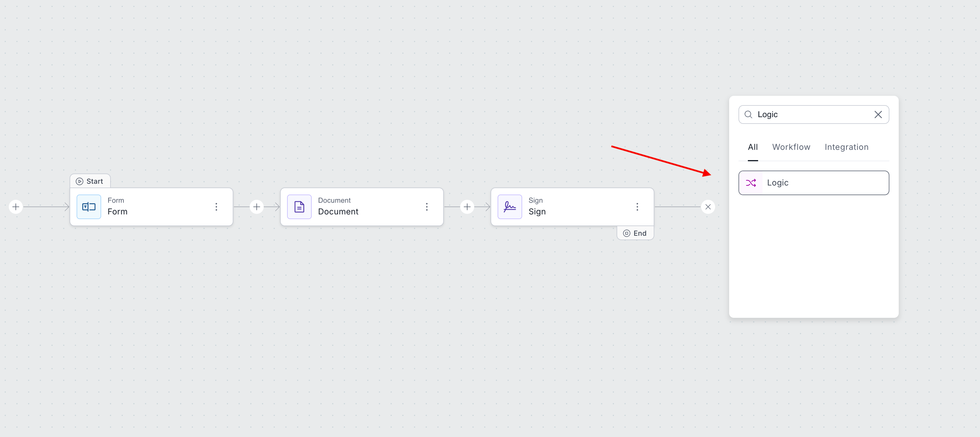980x437 pixels.
Task: Open the Form step options menu
Action: click(216, 207)
